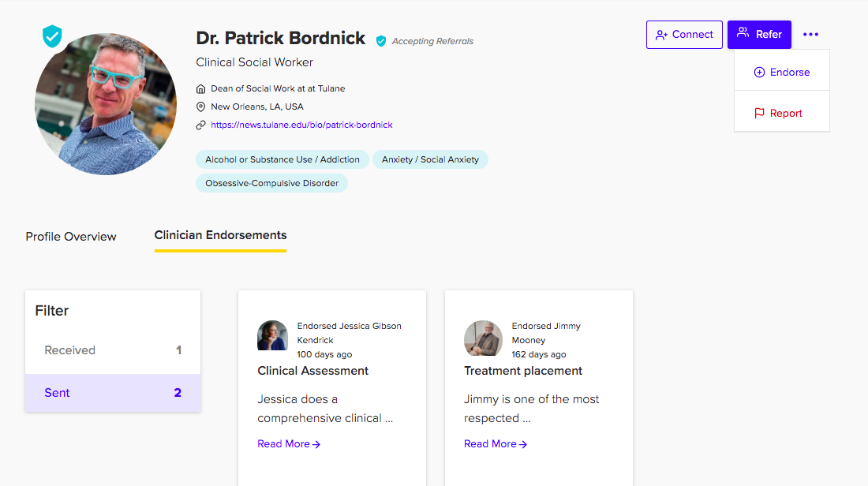Click the home icon beside Dean of Social Work

click(201, 88)
